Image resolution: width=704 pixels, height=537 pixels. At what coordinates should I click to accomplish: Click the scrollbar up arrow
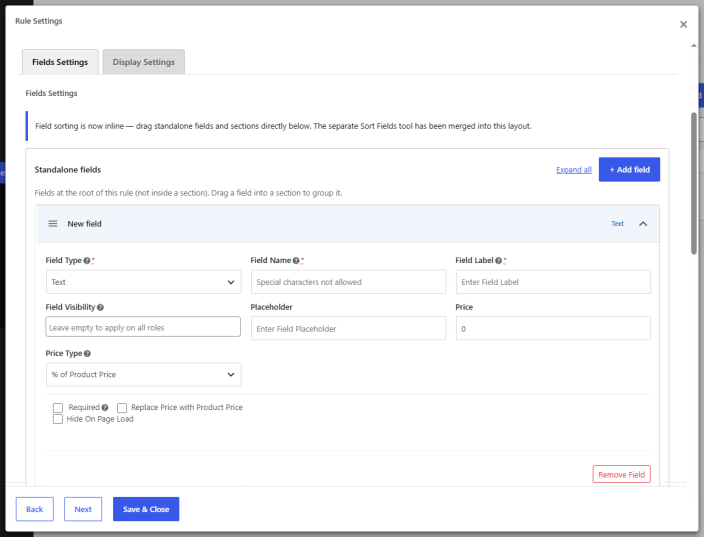pos(694,45)
